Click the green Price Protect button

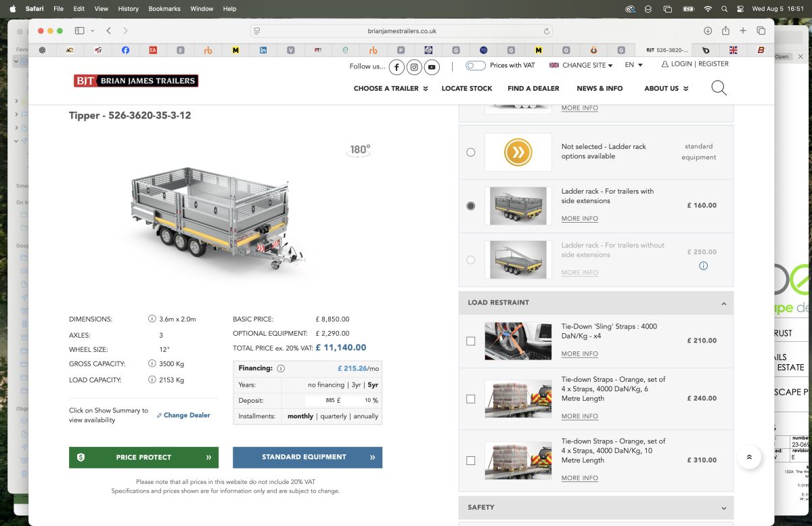pyautogui.click(x=143, y=457)
